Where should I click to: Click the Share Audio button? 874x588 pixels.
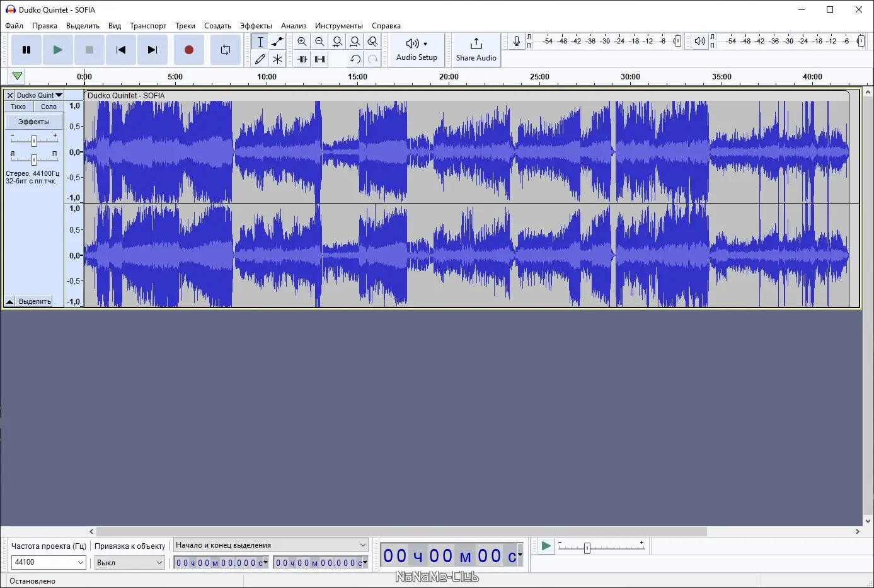click(x=476, y=50)
